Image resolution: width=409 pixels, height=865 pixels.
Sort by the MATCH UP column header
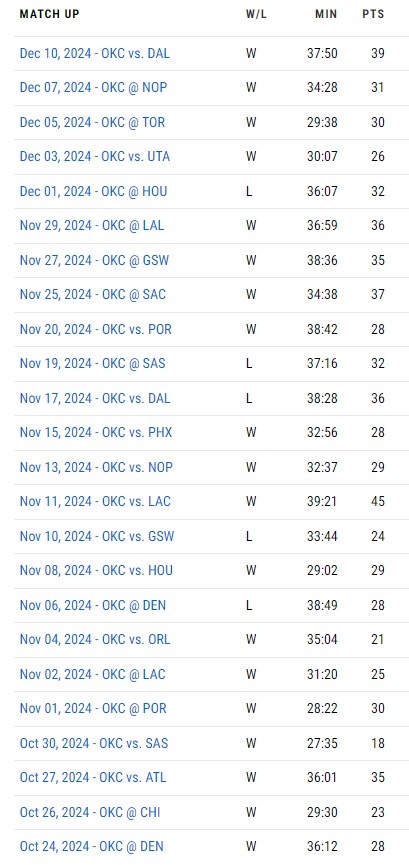tap(49, 14)
